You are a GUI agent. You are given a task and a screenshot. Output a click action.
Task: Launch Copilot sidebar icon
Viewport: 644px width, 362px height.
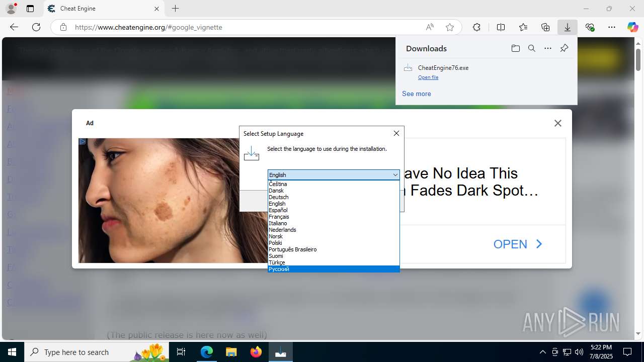pos(632,27)
